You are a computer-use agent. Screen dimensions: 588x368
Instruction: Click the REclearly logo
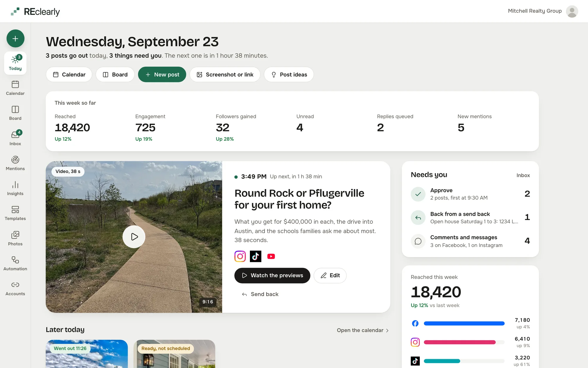point(35,11)
